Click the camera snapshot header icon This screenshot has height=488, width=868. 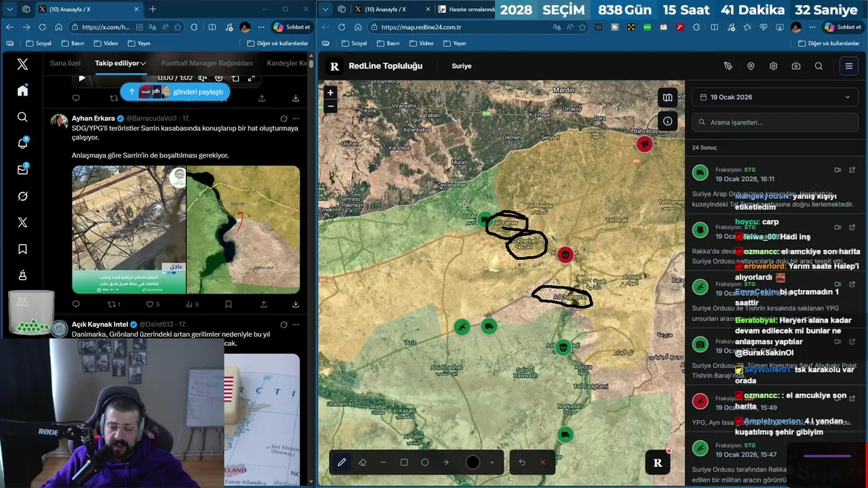coord(796,66)
